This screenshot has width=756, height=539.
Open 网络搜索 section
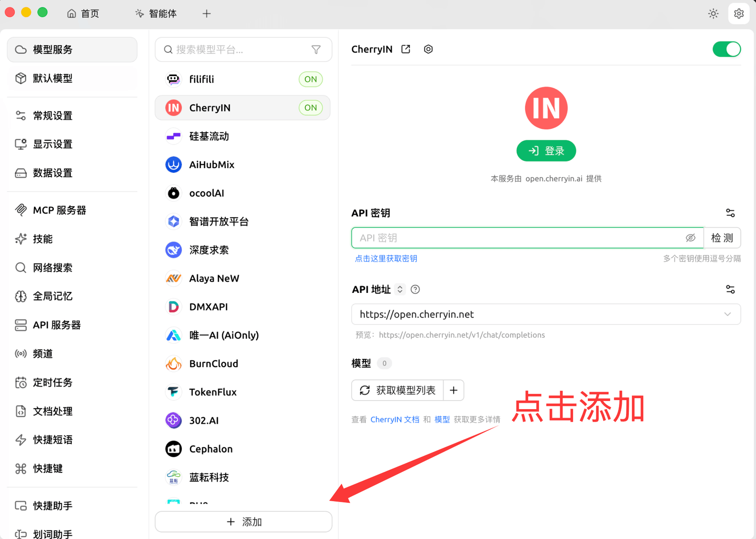[x=72, y=268]
